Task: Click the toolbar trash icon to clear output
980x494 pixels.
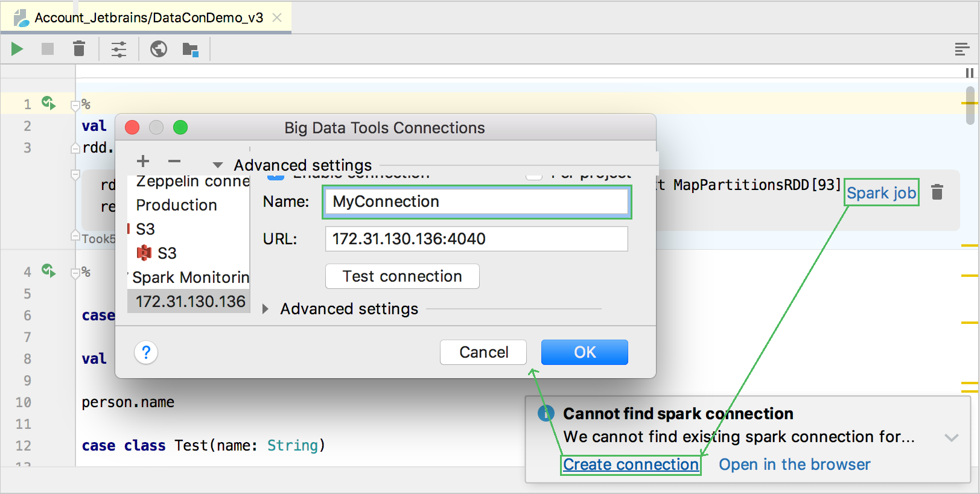Action: tap(79, 48)
